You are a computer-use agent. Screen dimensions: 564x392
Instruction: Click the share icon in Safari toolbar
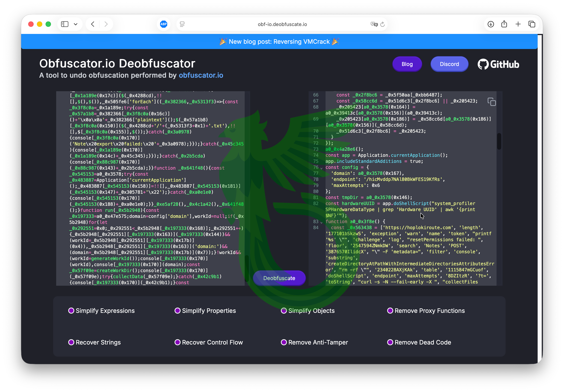[x=504, y=24]
